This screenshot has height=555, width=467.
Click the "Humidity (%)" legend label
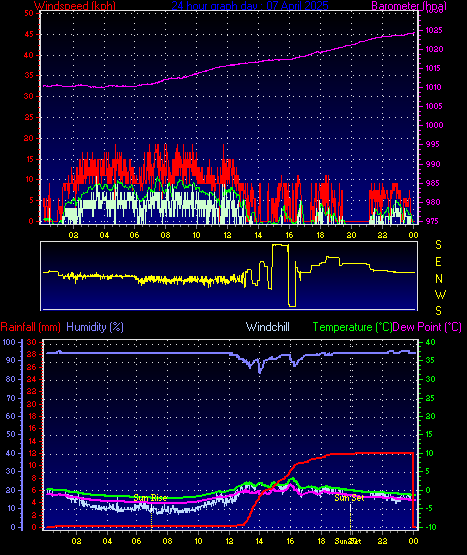pos(95,327)
